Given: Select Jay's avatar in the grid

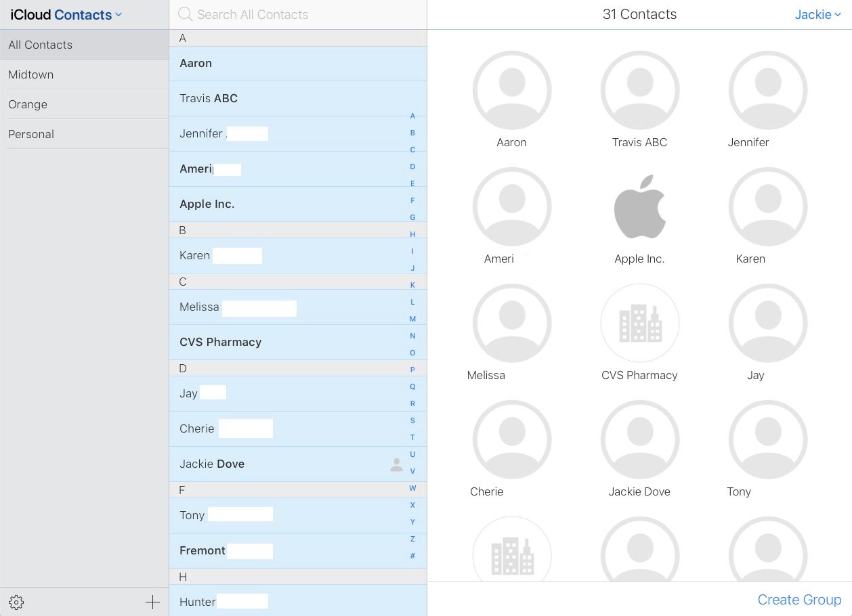Looking at the screenshot, I should tap(767, 323).
